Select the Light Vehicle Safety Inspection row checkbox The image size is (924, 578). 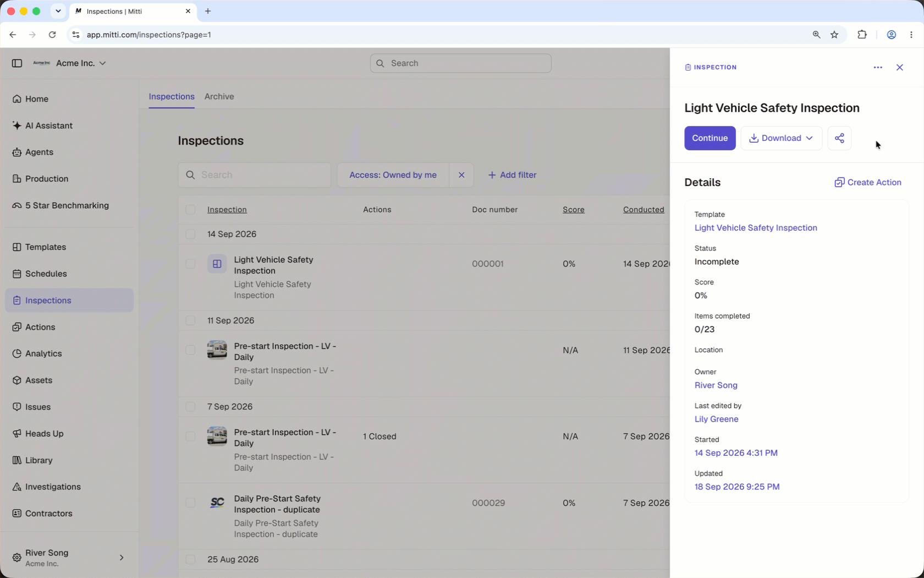(x=190, y=264)
